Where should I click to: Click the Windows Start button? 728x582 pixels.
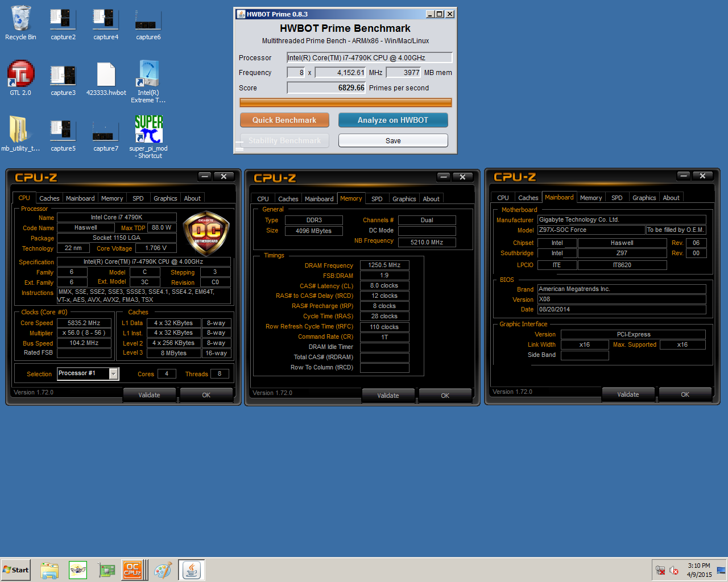pos(15,570)
